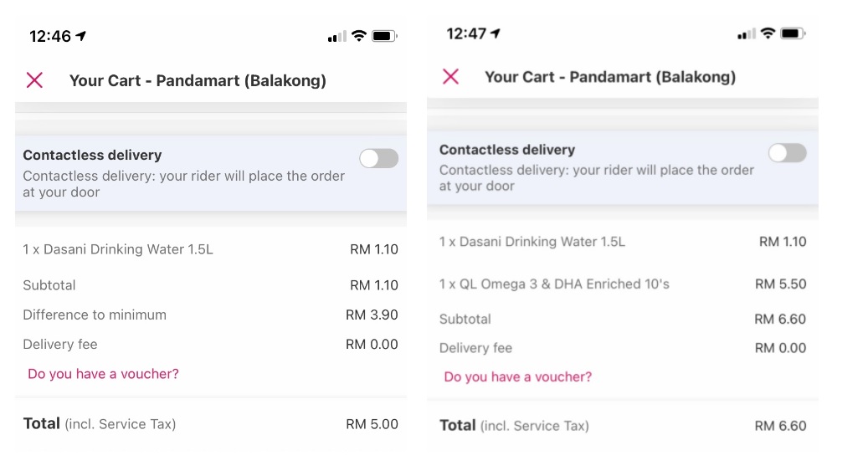Toggle contactless delivery in the left cart

click(x=378, y=158)
